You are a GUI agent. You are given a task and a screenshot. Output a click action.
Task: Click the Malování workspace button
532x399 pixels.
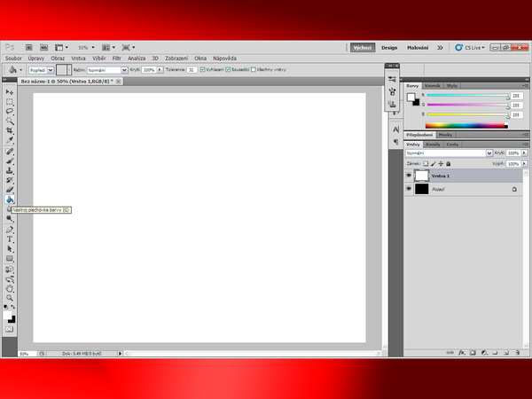pyautogui.click(x=418, y=47)
